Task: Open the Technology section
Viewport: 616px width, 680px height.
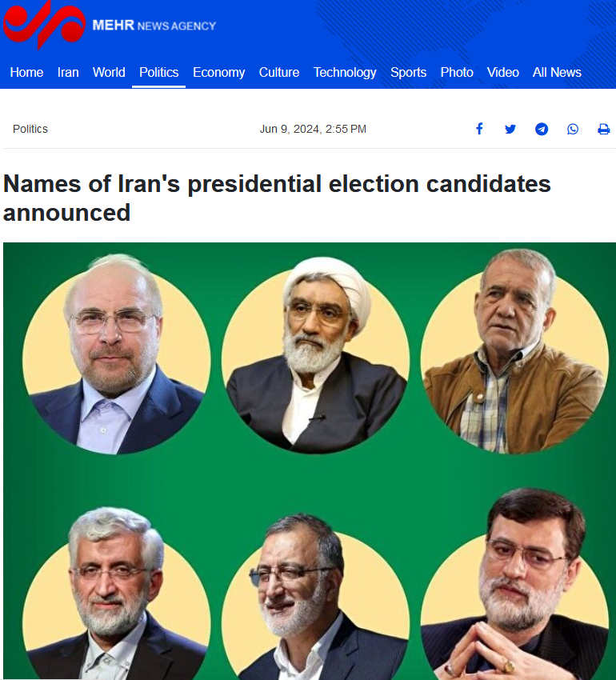Action: point(345,72)
